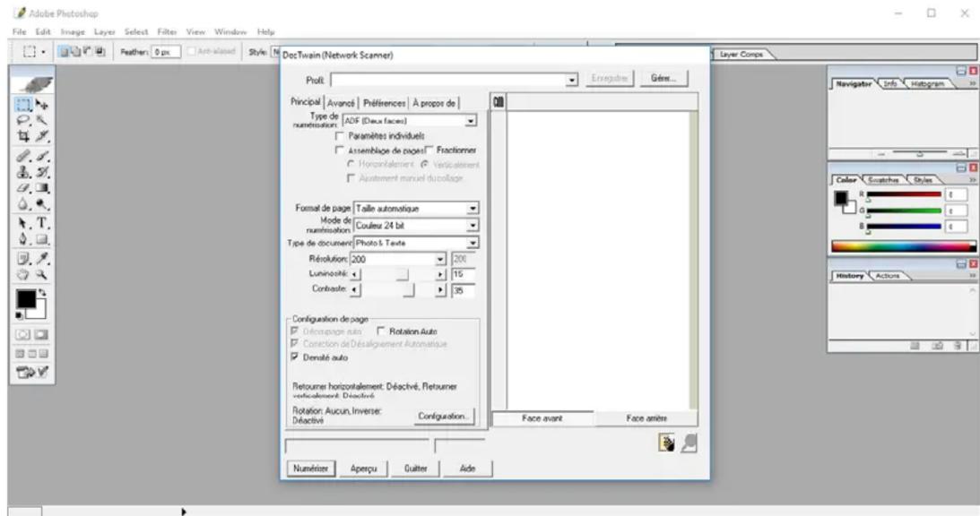This screenshot has width=980, height=516.
Task: Select the Clone Stamp tool
Action: click(23, 172)
